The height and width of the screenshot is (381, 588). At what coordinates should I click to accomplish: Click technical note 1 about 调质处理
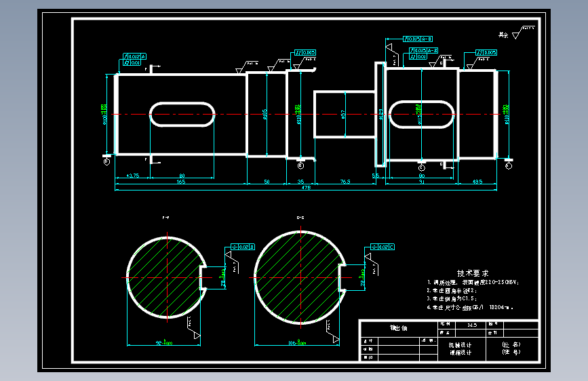pyautogui.click(x=473, y=283)
